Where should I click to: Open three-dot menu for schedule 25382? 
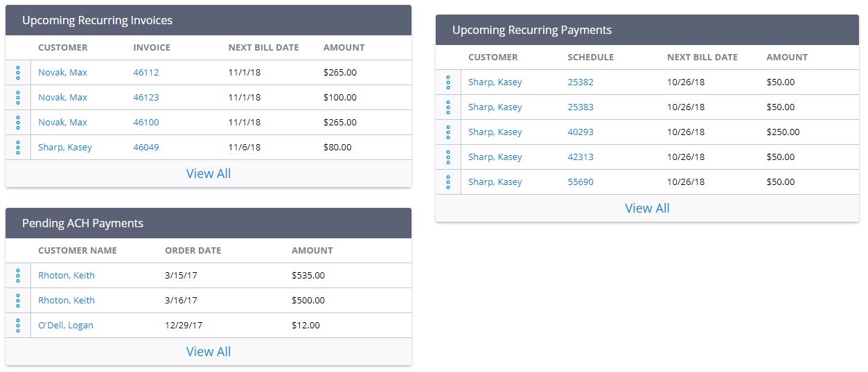pyautogui.click(x=448, y=82)
